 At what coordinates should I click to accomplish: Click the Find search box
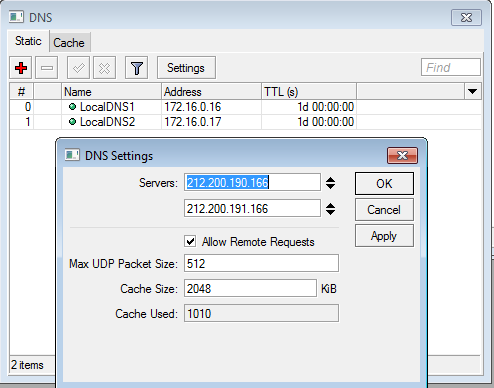(451, 68)
